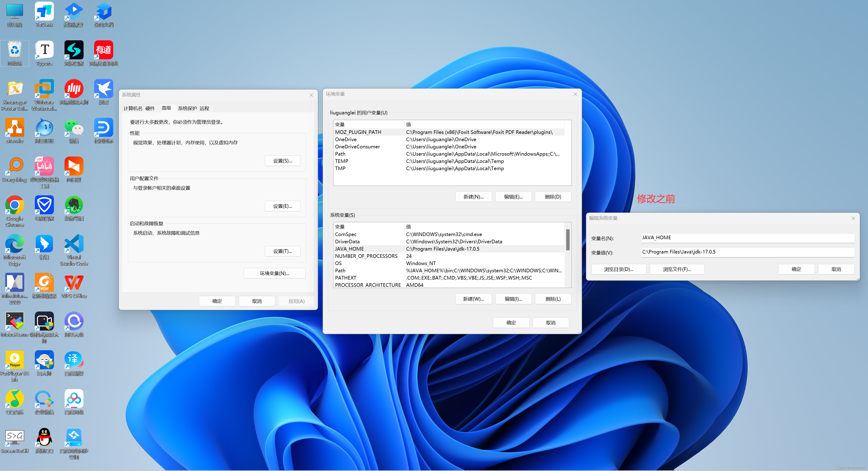
Task: Open the 印象笔记 desktop icon
Action: point(74,209)
